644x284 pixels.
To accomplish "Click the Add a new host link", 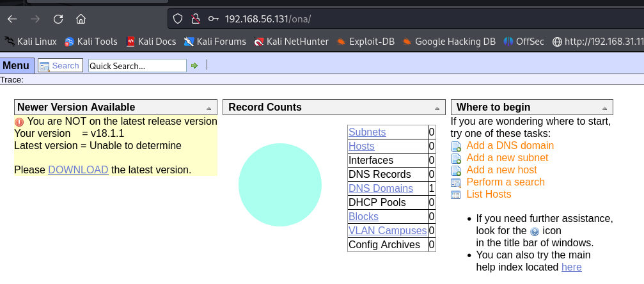I will (x=501, y=170).
